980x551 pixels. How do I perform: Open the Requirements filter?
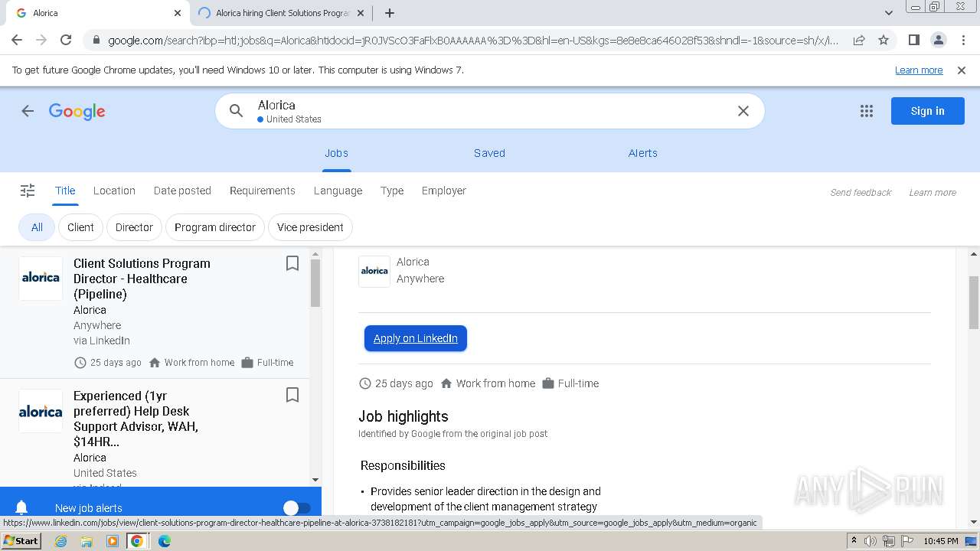pos(262,191)
